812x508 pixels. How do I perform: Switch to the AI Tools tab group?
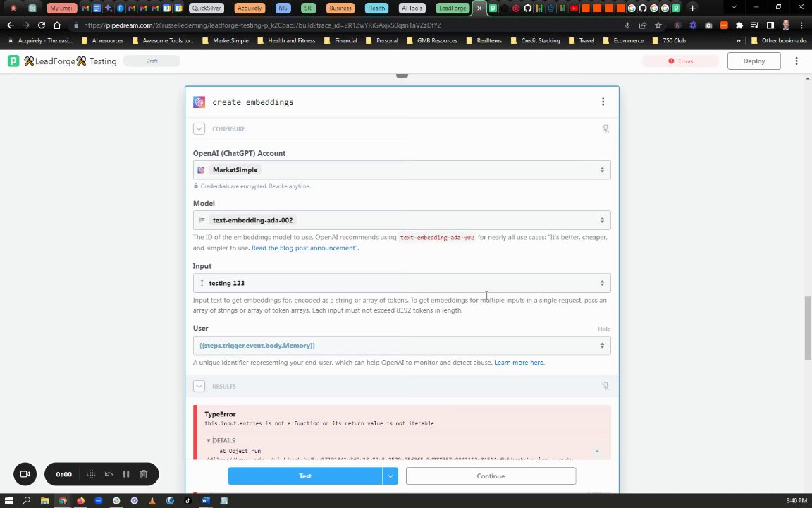pyautogui.click(x=412, y=8)
